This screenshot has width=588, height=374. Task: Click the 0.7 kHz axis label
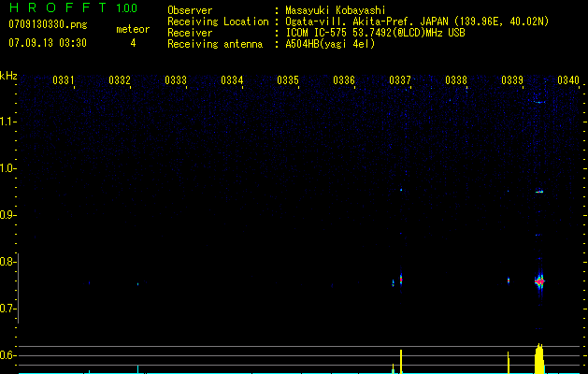click(7, 309)
